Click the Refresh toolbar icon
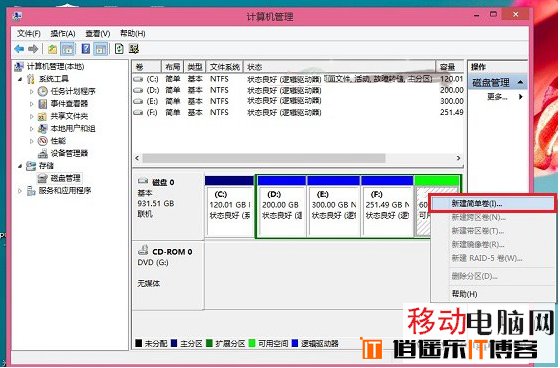Screen dimensions: 560x368 click(x=119, y=49)
